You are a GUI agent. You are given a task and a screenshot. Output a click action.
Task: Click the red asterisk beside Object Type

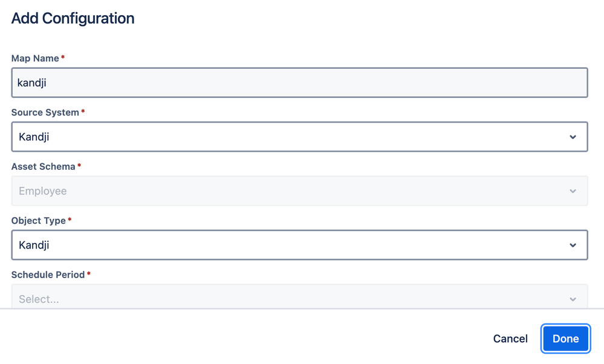pos(70,220)
